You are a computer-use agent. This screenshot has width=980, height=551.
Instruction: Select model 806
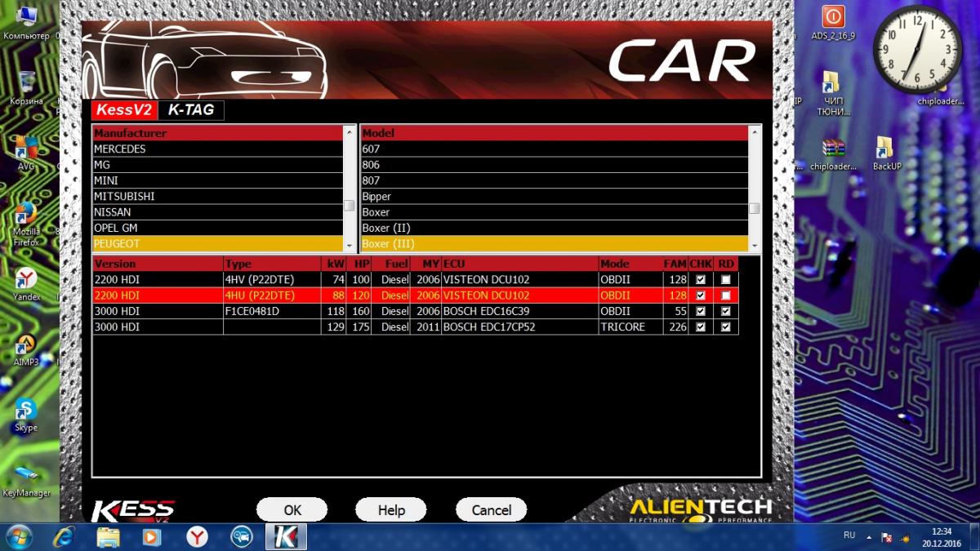(555, 165)
